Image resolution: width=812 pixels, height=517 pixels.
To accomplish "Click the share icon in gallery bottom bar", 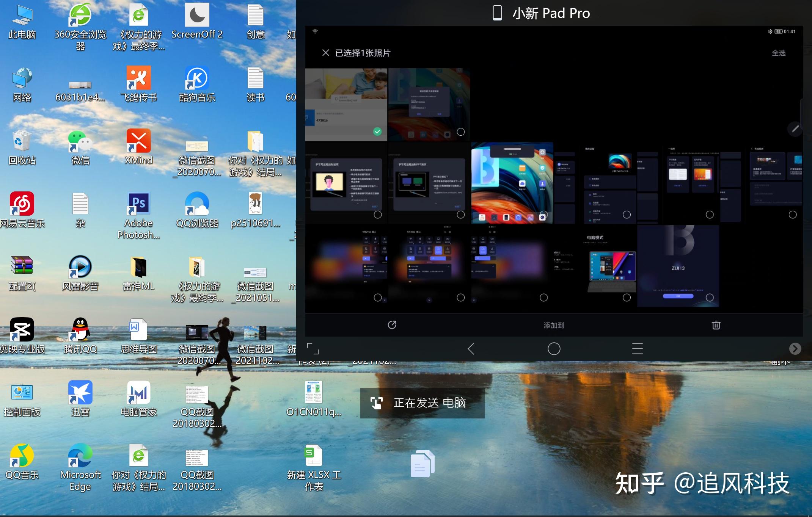I will pyautogui.click(x=392, y=325).
